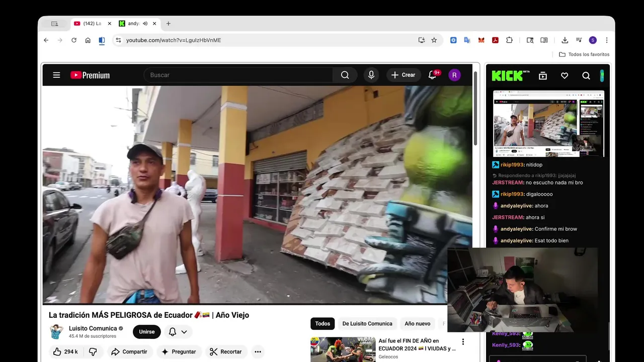Select the Todos filter chip
Viewport: 644px width, 362px height.
click(x=323, y=324)
